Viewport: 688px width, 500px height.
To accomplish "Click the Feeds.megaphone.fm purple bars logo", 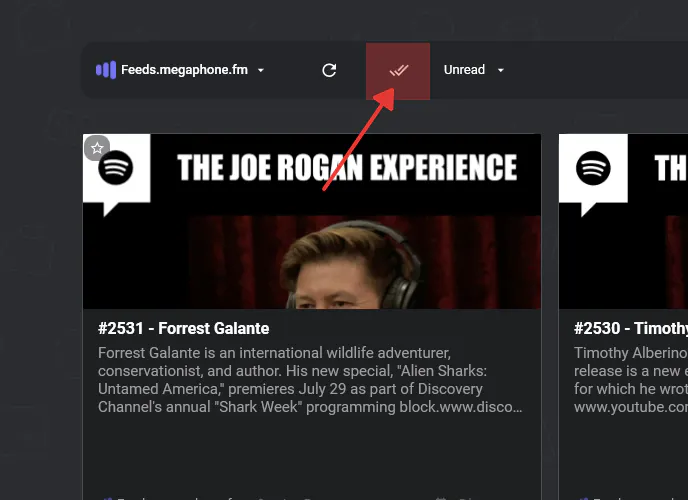I will (x=106, y=70).
